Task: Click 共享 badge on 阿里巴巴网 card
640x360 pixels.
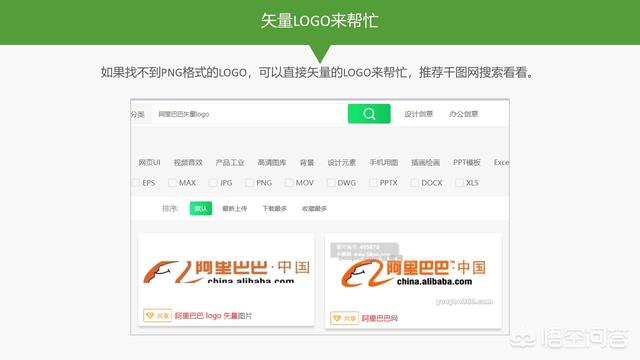Action: pos(344,318)
